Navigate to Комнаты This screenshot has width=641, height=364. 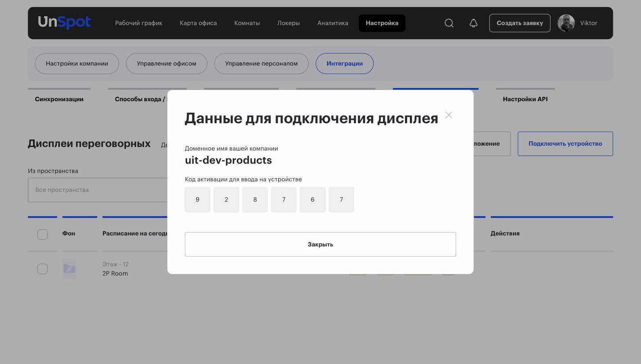[247, 23]
